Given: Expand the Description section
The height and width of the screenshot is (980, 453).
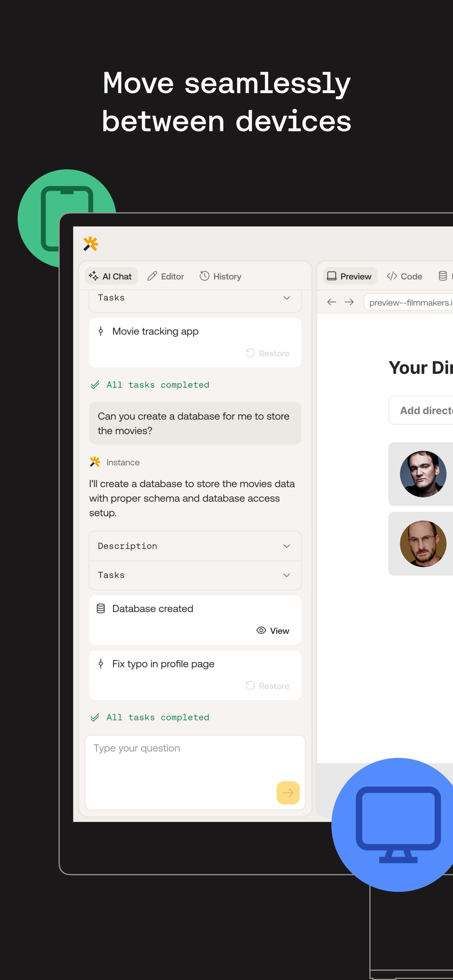Looking at the screenshot, I should [x=195, y=546].
